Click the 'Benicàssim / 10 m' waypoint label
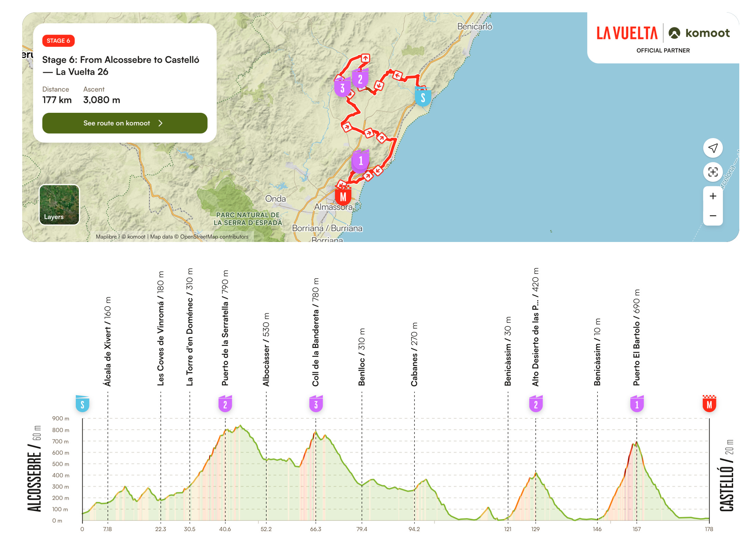This screenshot has width=756, height=540. click(597, 352)
